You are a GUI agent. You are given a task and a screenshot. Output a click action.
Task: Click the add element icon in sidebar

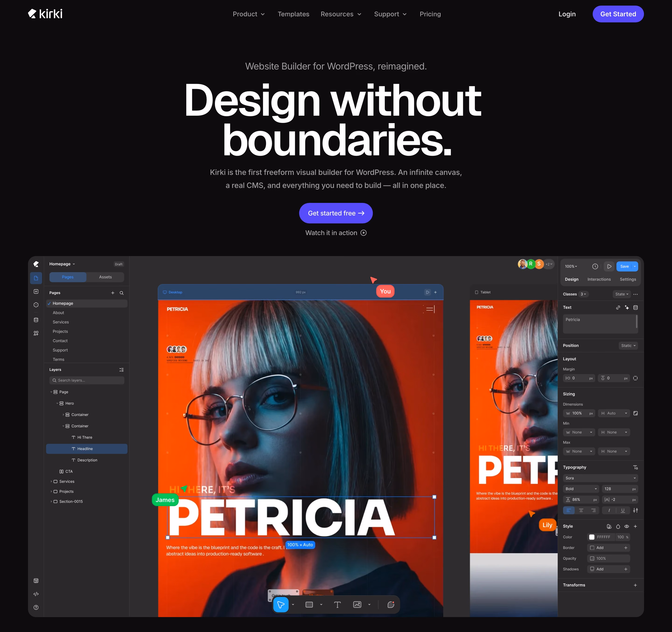36,292
